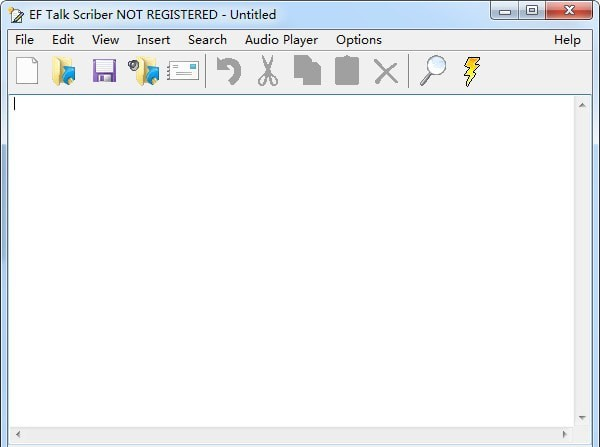Click the yellow lightning bolt icon
Image resolution: width=603 pixels, height=447 pixels.
(471, 72)
